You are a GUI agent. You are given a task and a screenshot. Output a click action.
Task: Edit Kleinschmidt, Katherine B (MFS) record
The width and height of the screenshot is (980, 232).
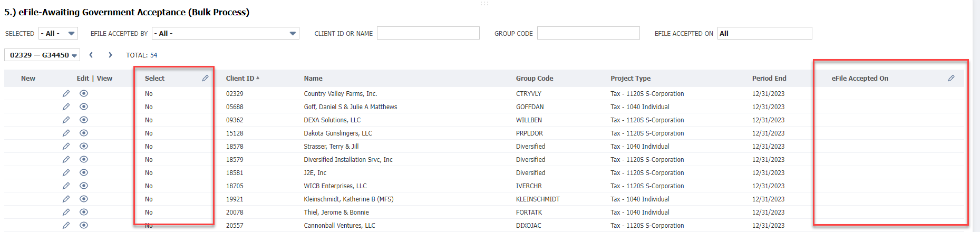66,199
